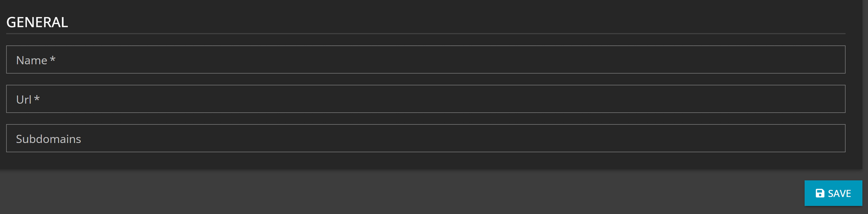Click the right end of the Url field

[x=833, y=99]
